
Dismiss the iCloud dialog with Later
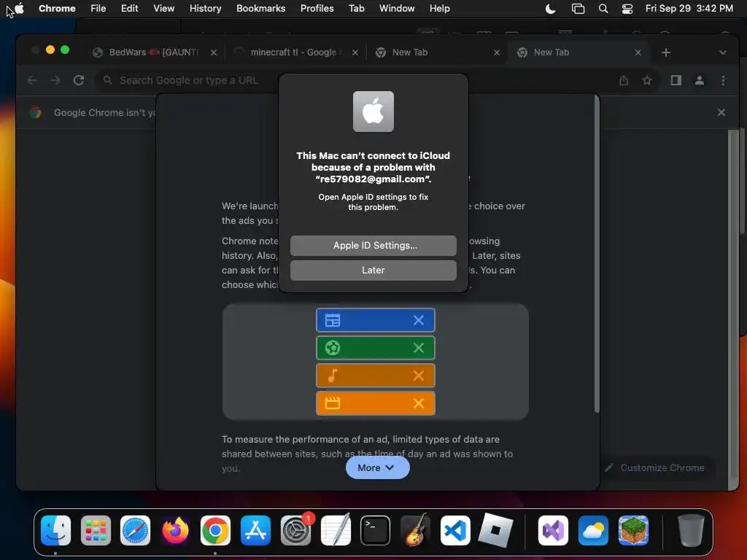[373, 270]
